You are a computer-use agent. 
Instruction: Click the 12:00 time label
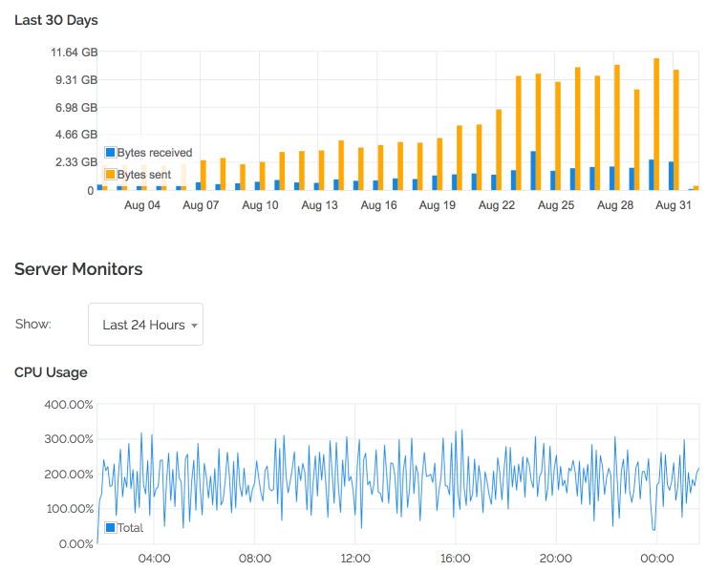click(x=355, y=559)
